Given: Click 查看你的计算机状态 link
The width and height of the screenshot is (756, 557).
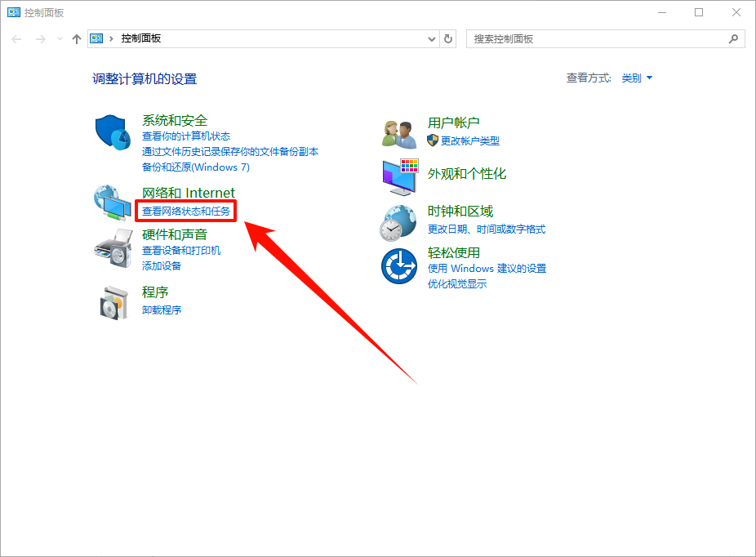Looking at the screenshot, I should pyautogui.click(x=186, y=136).
